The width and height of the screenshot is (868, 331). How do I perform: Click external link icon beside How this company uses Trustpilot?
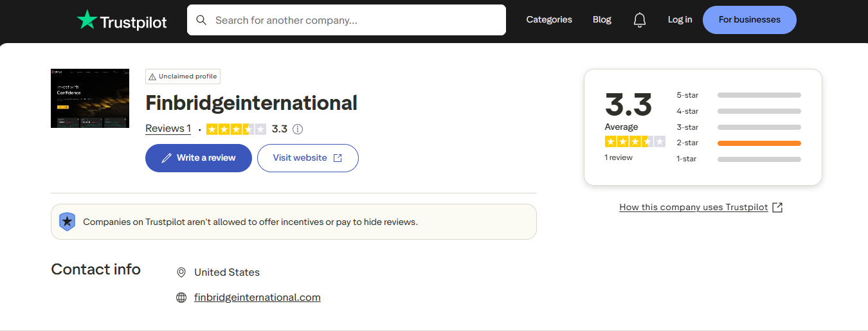pos(777,207)
